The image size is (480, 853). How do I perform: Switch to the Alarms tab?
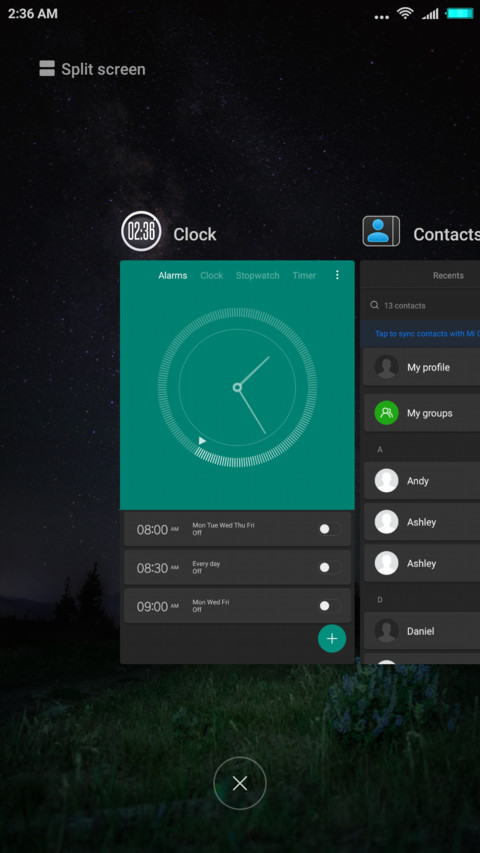point(173,275)
